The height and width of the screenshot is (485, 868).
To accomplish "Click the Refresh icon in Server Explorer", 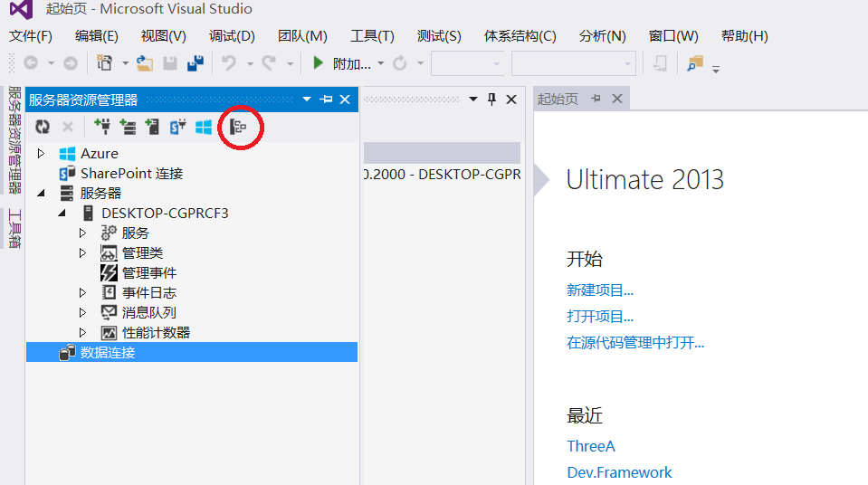I will click(42, 128).
